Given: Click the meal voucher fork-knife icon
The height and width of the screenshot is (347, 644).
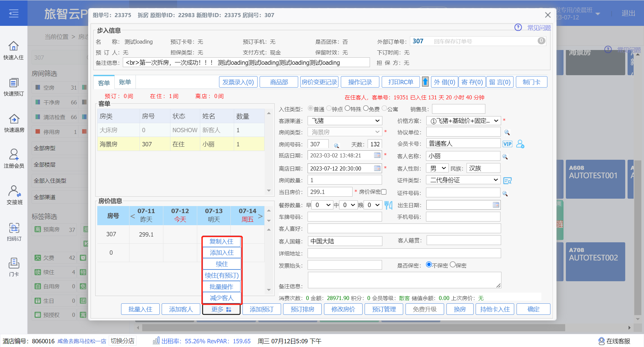Looking at the screenshot, I should click(x=388, y=205).
